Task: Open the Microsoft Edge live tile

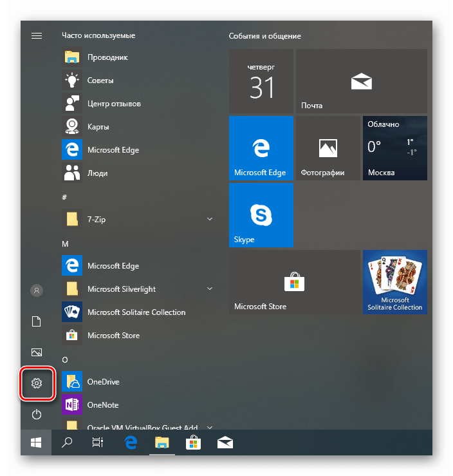Action: coord(261,148)
